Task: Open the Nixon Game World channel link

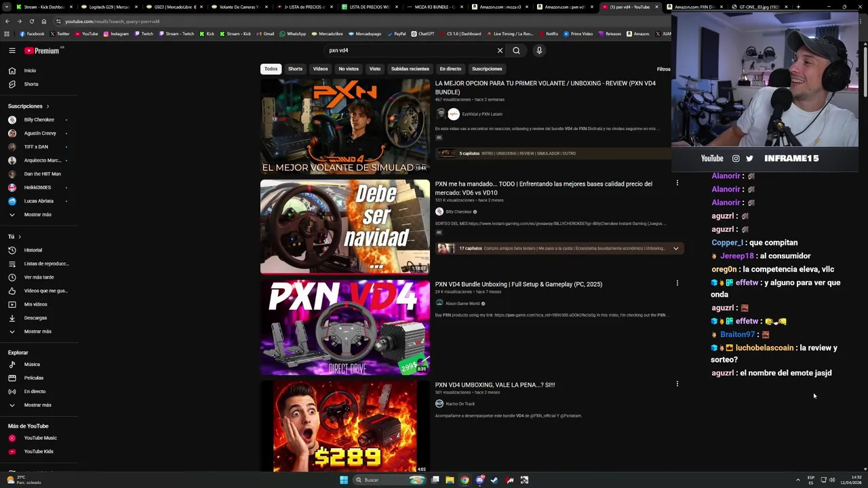Action: tap(462, 304)
